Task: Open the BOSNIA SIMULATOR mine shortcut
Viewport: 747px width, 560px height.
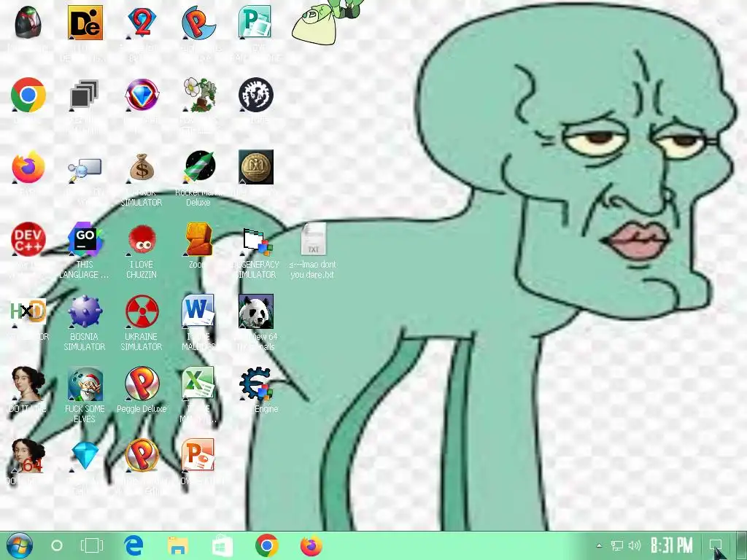Action: point(85,311)
